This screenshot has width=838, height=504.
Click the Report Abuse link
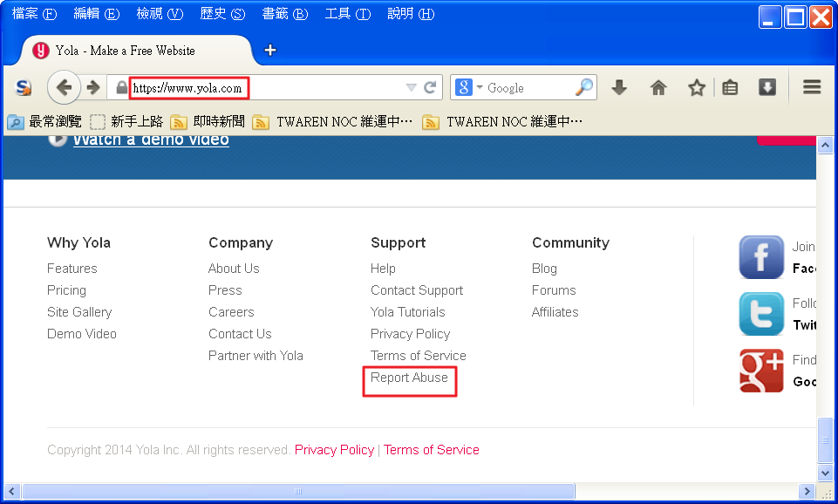[x=409, y=378]
